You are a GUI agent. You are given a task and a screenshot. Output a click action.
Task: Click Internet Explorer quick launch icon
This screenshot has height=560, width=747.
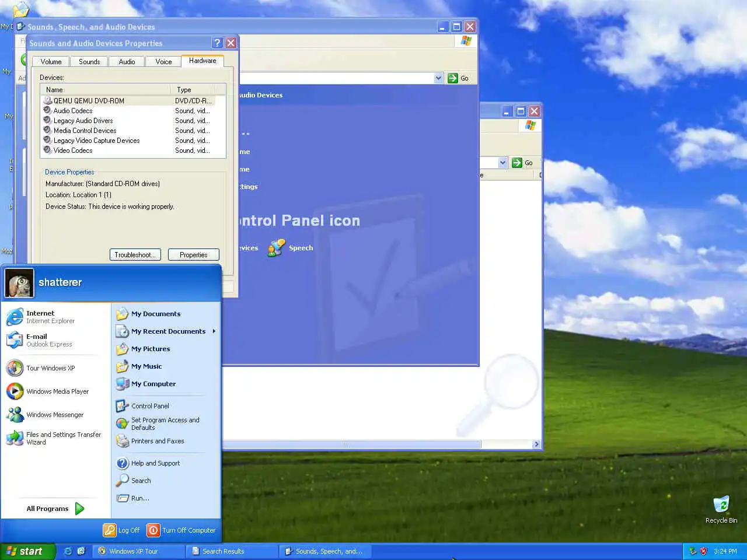(x=68, y=551)
